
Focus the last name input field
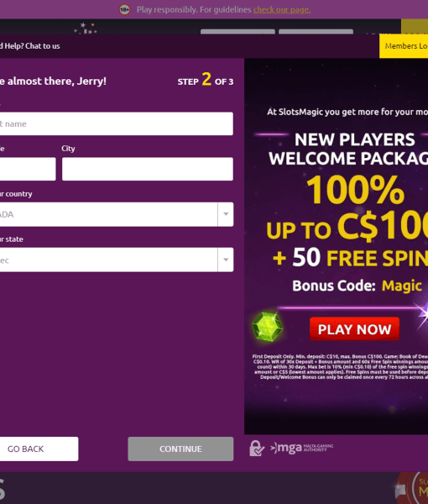tap(116, 123)
